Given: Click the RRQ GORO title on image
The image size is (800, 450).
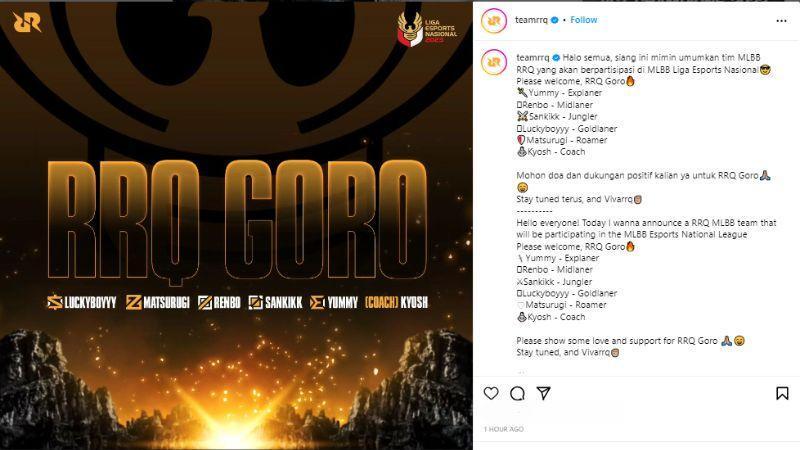Looking at the screenshot, I should [x=237, y=220].
